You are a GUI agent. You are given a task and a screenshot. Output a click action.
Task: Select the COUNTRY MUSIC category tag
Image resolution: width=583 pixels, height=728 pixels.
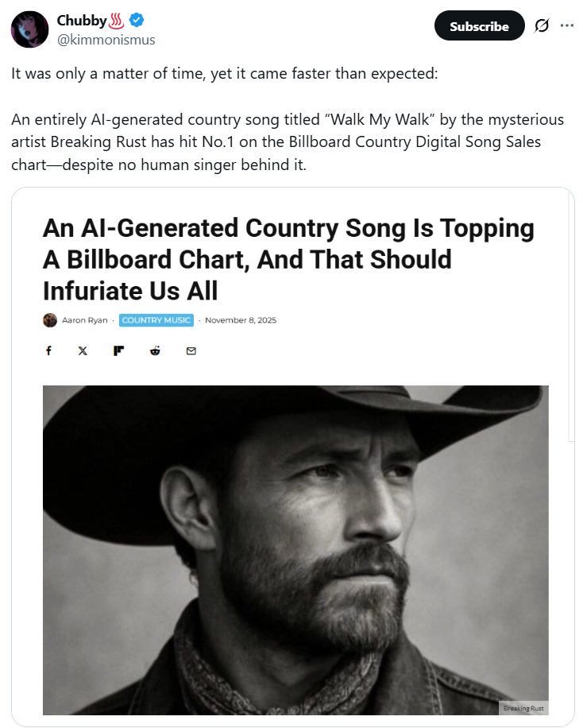pos(156,320)
